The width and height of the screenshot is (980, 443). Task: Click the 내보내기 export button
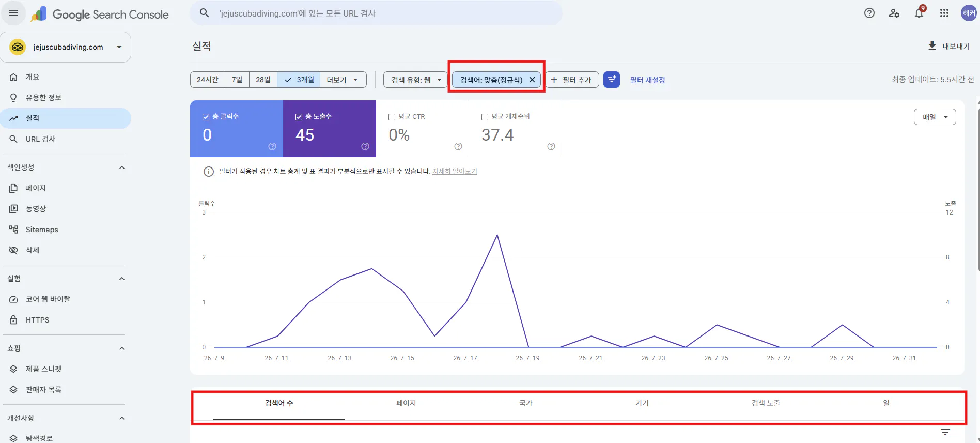[949, 46]
